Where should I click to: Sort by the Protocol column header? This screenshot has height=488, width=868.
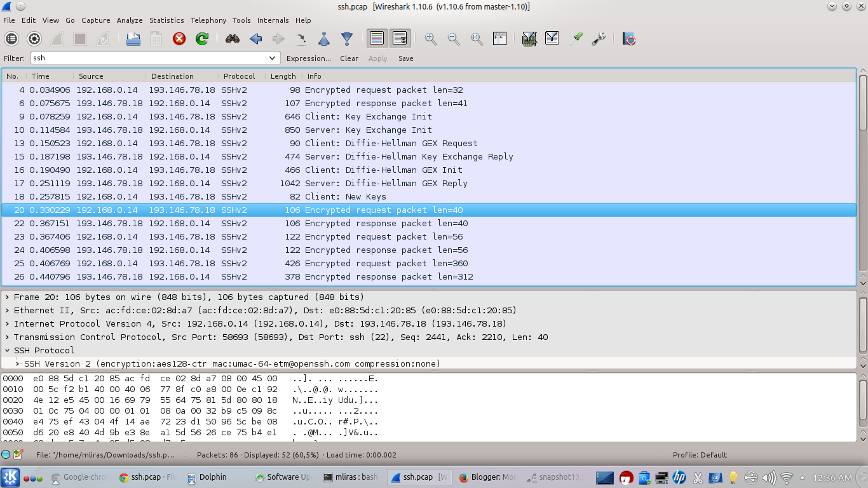click(241, 76)
